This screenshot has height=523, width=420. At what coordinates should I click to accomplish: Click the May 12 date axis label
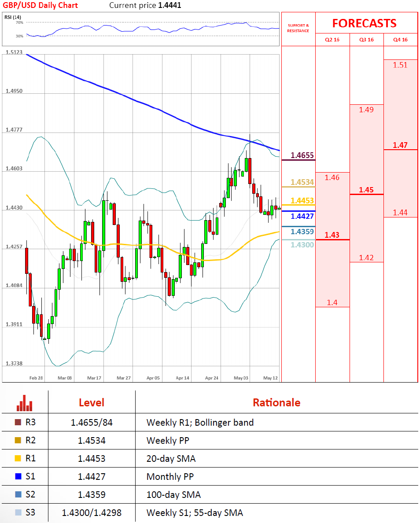tap(270, 378)
